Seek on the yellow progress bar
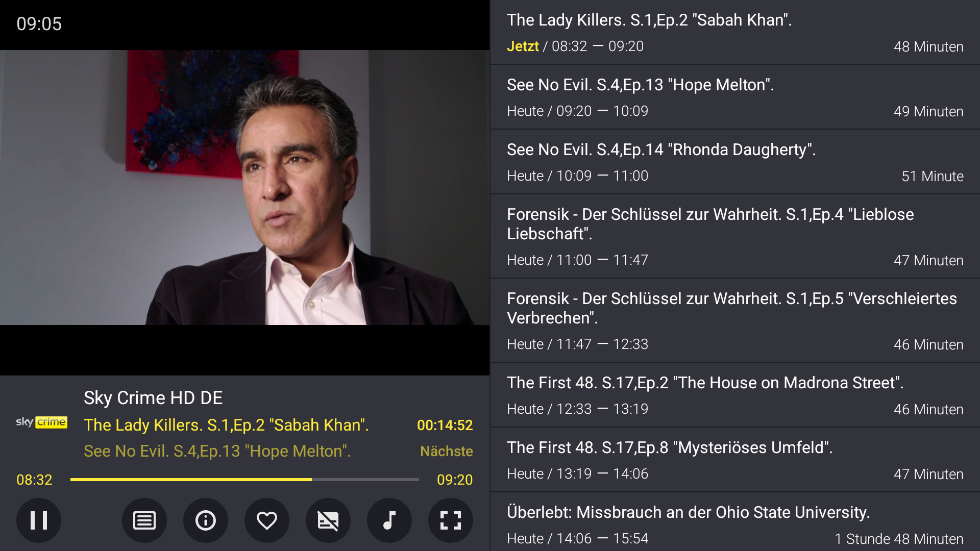980x551 pixels. click(244, 480)
